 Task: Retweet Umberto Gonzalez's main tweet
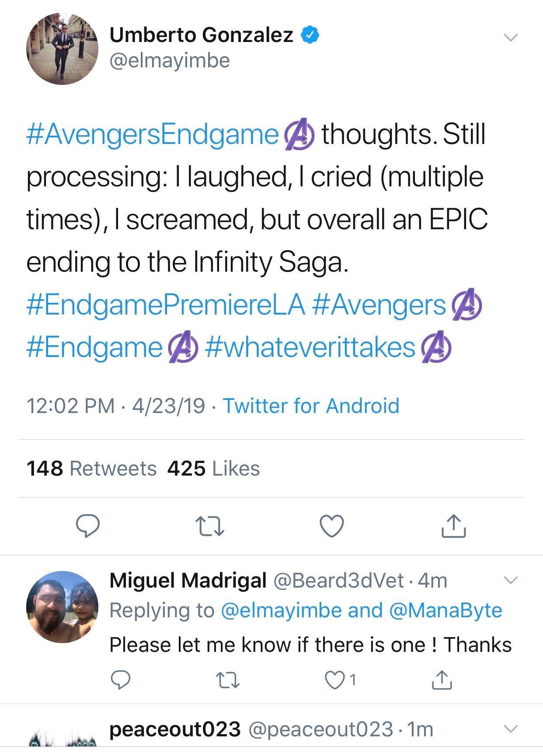point(210,526)
